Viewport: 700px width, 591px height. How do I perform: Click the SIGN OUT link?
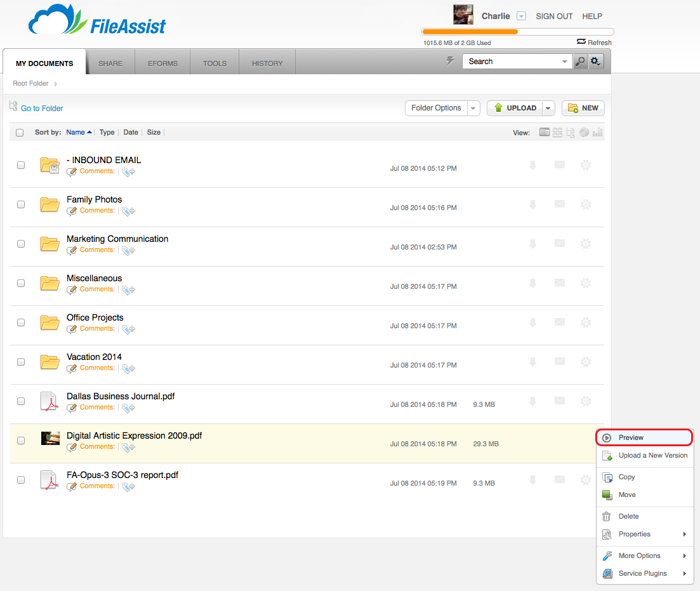click(x=554, y=16)
